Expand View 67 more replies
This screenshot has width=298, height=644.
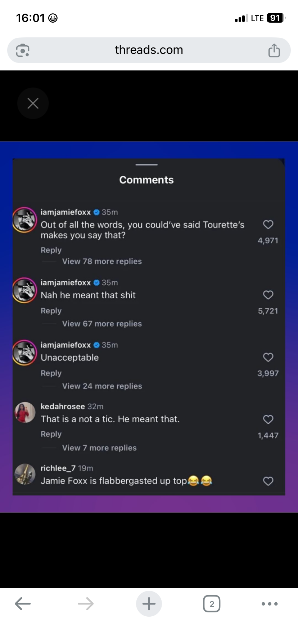click(x=102, y=324)
